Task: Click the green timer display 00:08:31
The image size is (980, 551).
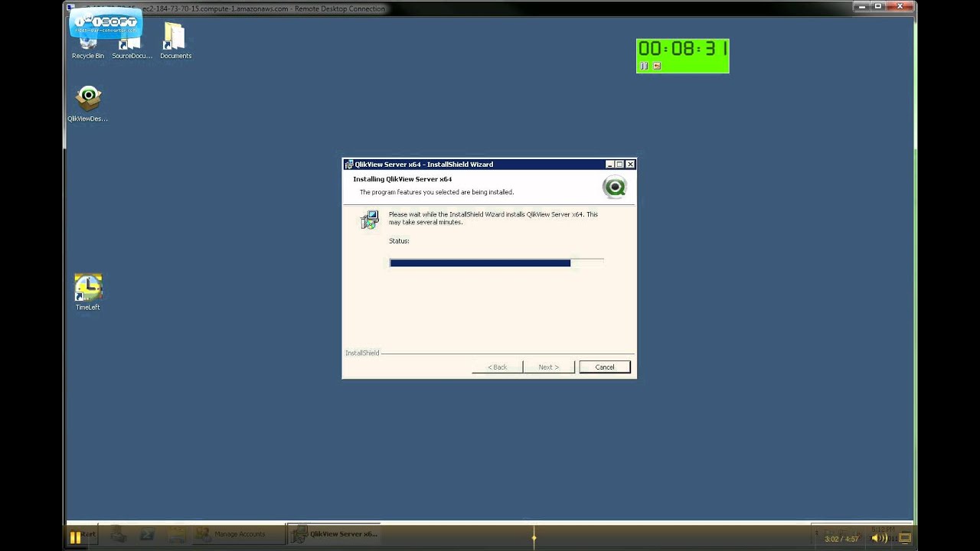Action: tap(683, 50)
